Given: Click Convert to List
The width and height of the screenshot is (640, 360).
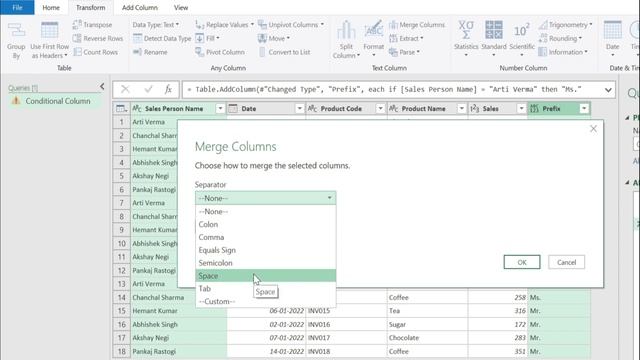Looking at the screenshot, I should pyautogui.click(x=284, y=52).
